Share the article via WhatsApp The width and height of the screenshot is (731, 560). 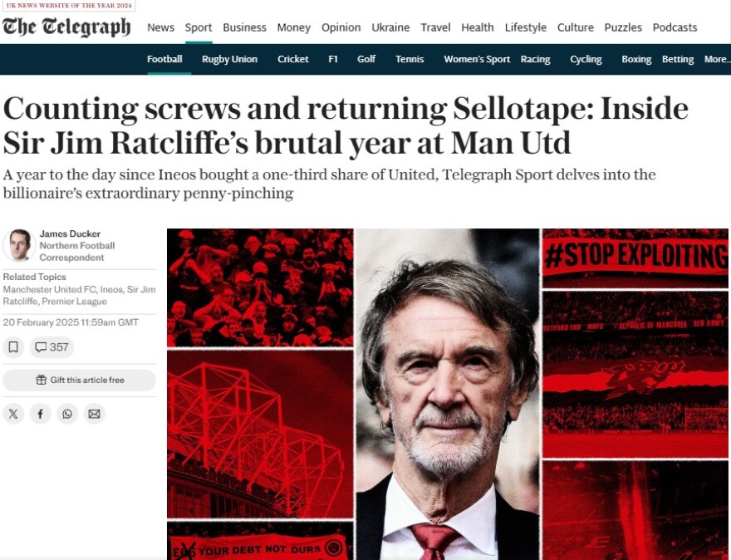[x=67, y=414]
